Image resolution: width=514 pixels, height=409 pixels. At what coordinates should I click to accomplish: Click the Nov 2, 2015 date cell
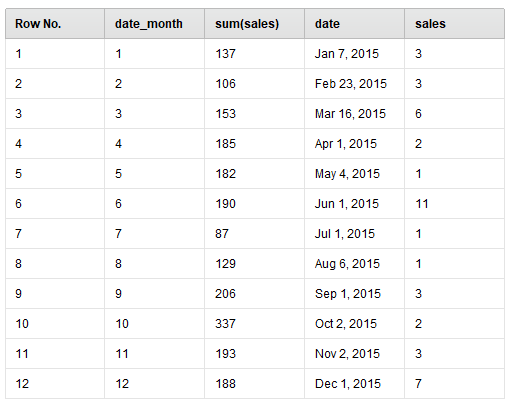point(354,354)
